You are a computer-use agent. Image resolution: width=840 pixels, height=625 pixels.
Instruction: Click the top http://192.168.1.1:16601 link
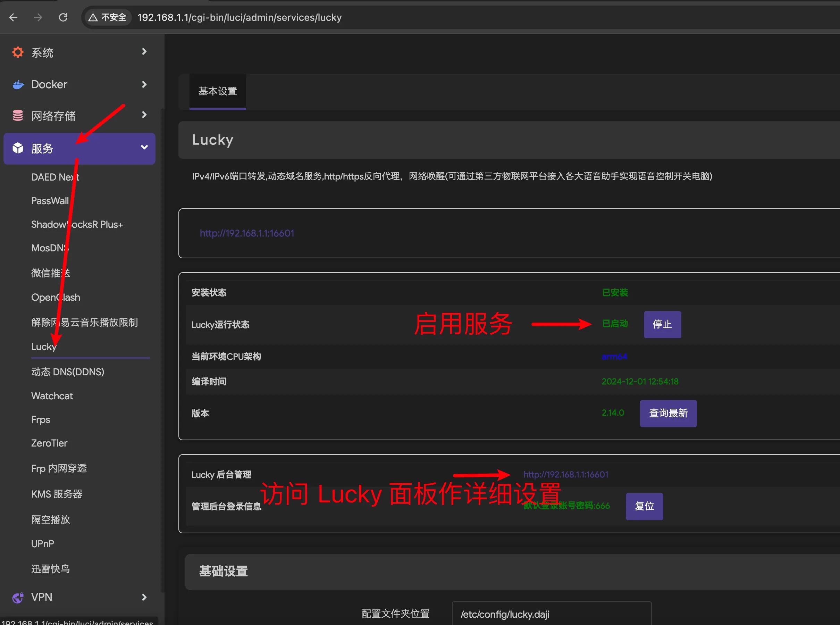tap(247, 233)
